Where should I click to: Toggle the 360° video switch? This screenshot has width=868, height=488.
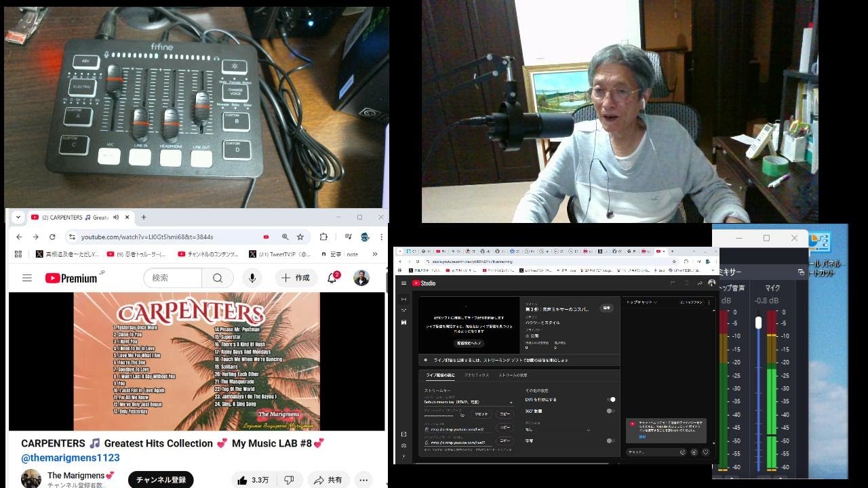611,411
